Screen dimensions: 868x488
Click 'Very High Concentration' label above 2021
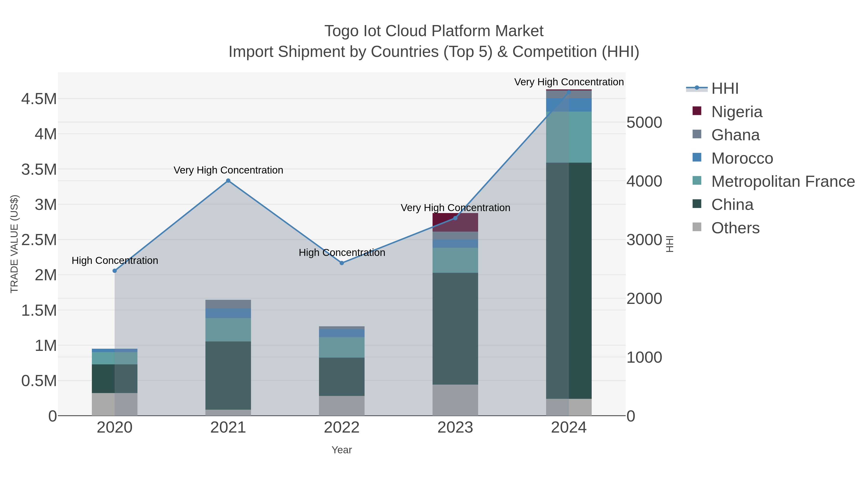pyautogui.click(x=229, y=170)
